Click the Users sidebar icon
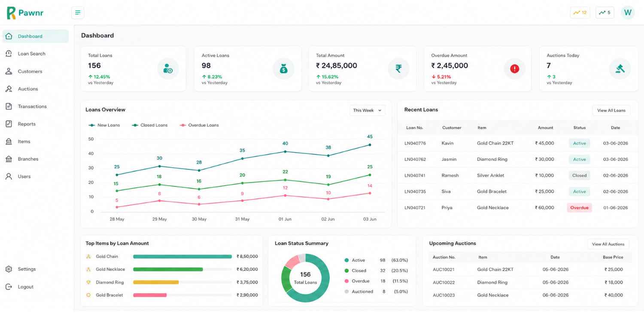The image size is (644, 313). (9, 176)
